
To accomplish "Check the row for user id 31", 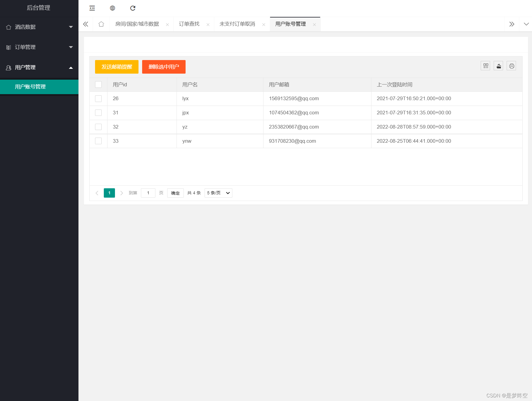I will click(98, 113).
